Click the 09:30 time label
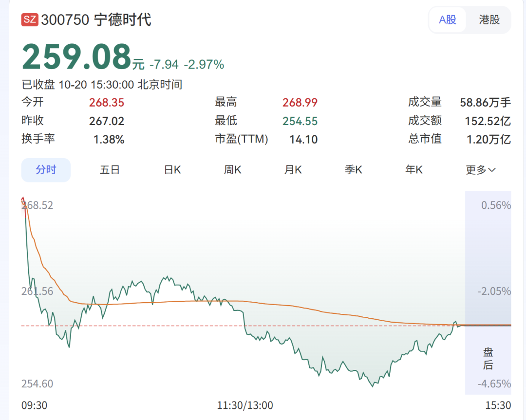 click(x=34, y=405)
